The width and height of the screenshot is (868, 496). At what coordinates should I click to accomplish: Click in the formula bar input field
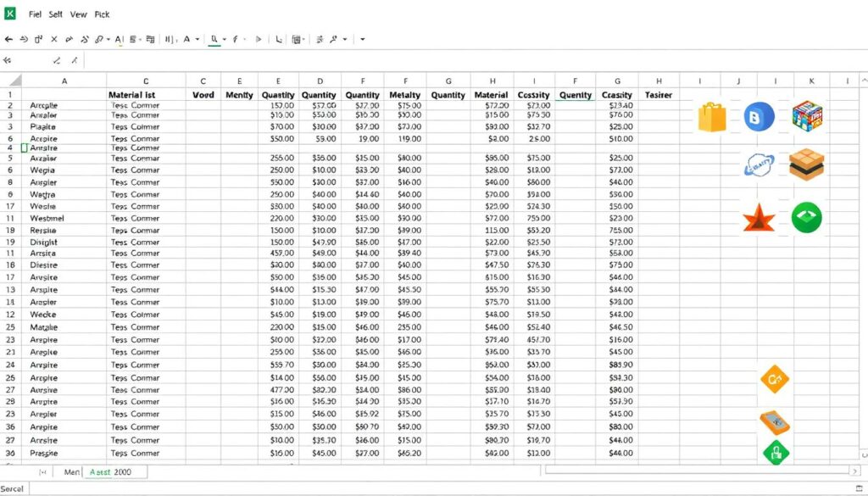[x=475, y=60]
